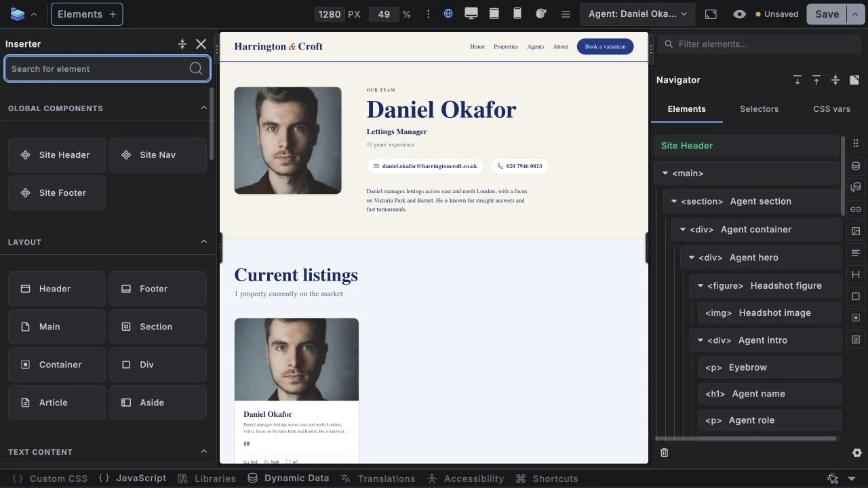Toggle the preview eye icon
868x488 pixels.
click(x=739, y=14)
